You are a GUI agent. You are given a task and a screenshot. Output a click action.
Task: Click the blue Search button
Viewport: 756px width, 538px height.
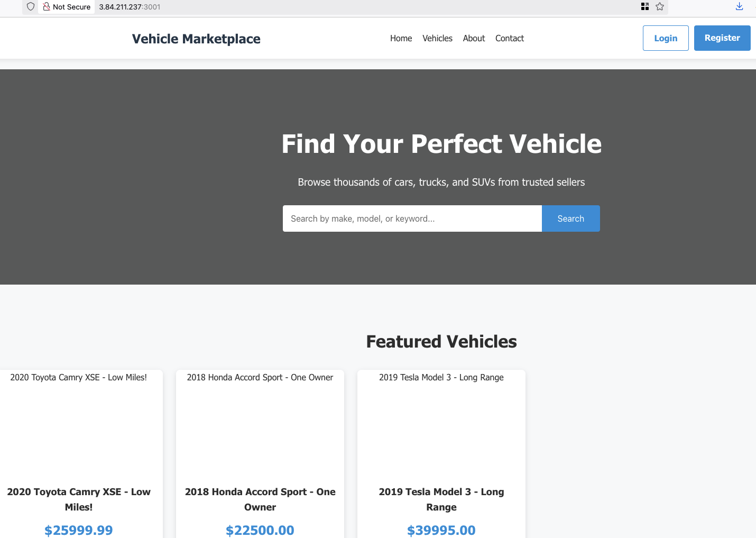click(571, 218)
